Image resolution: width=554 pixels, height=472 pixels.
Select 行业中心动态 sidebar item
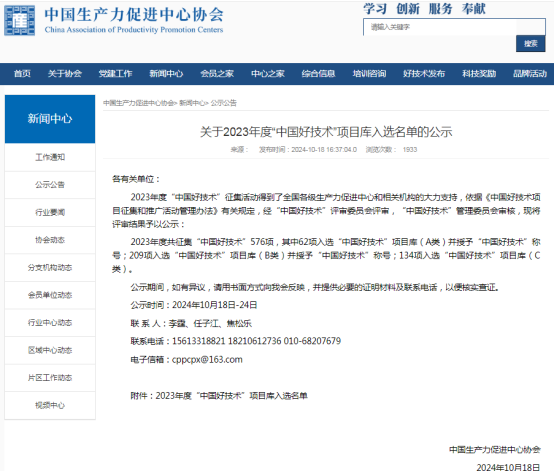(50, 323)
